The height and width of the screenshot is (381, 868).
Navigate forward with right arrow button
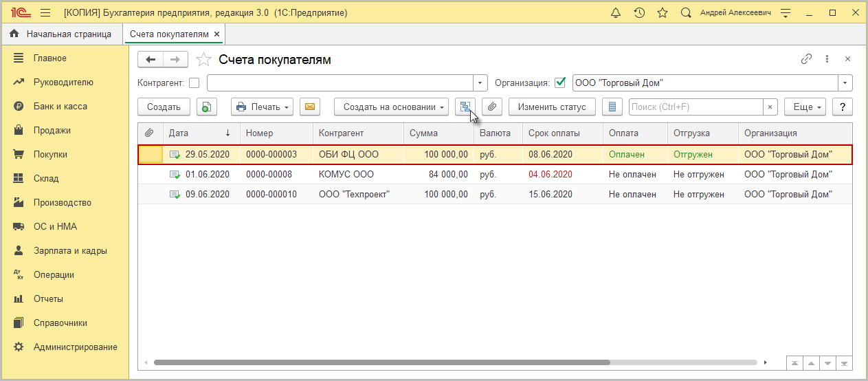[x=175, y=60]
